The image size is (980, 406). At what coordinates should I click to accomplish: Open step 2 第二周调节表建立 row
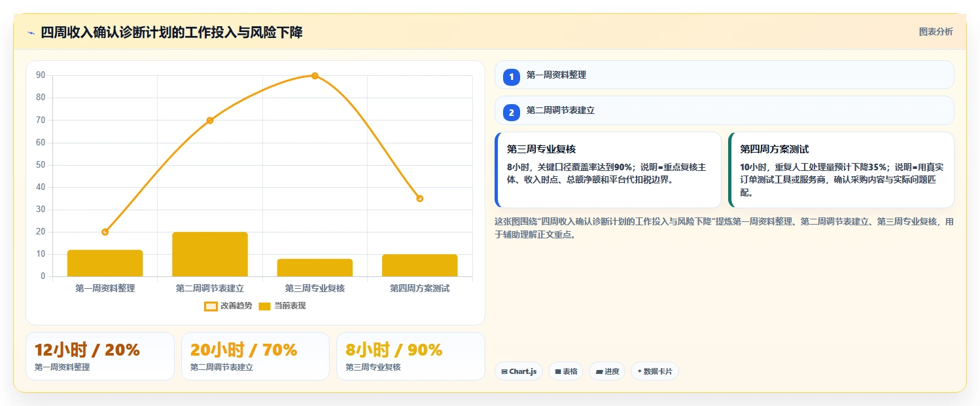coord(724,111)
